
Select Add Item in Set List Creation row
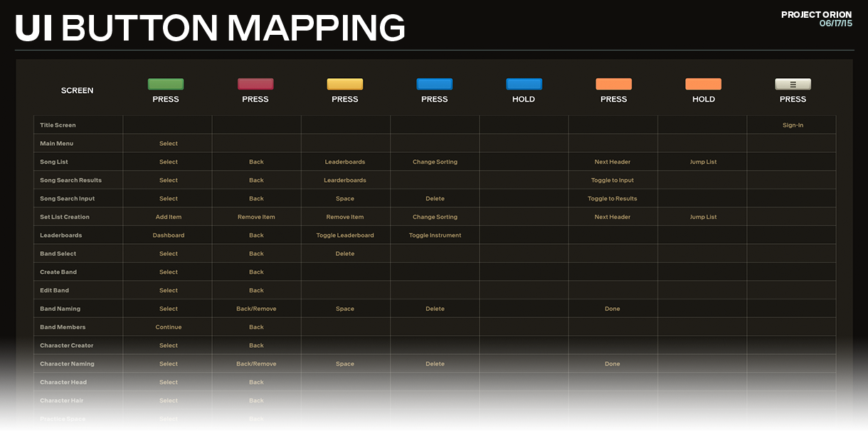click(169, 217)
